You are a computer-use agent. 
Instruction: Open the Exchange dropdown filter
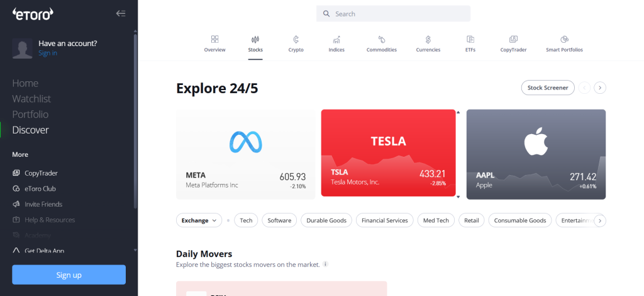[199, 220]
